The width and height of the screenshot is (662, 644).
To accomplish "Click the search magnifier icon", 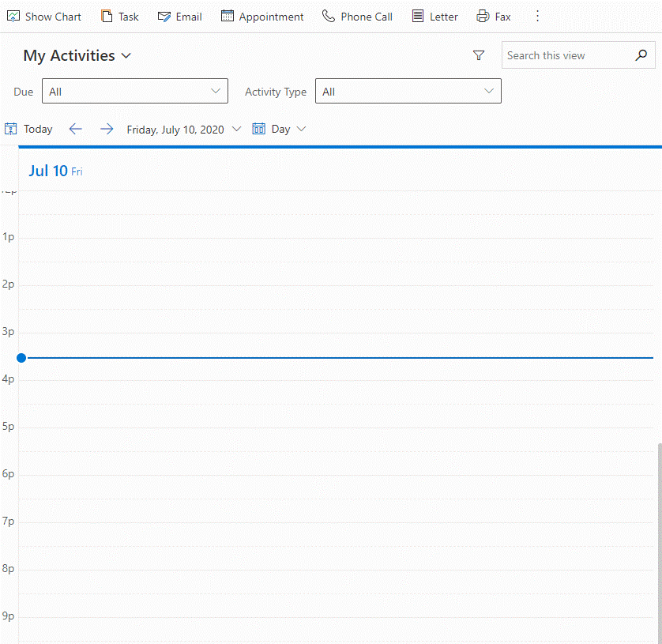I will pyautogui.click(x=641, y=55).
